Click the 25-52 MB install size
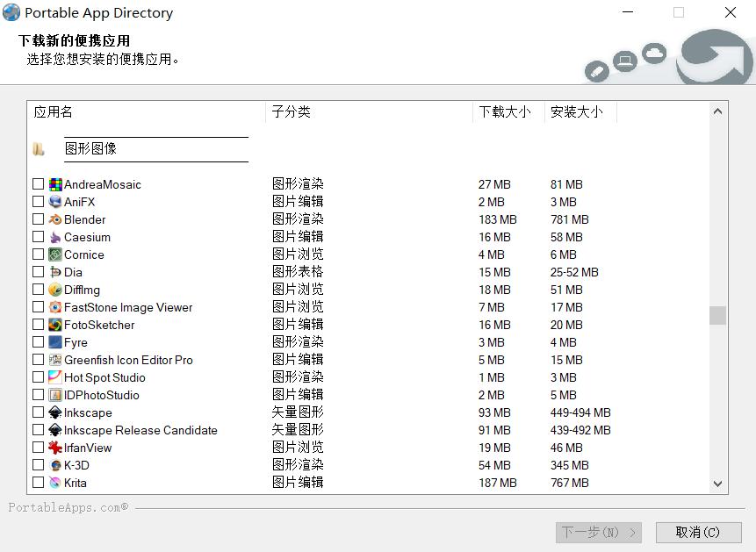The height and width of the screenshot is (552, 756). 574,272
